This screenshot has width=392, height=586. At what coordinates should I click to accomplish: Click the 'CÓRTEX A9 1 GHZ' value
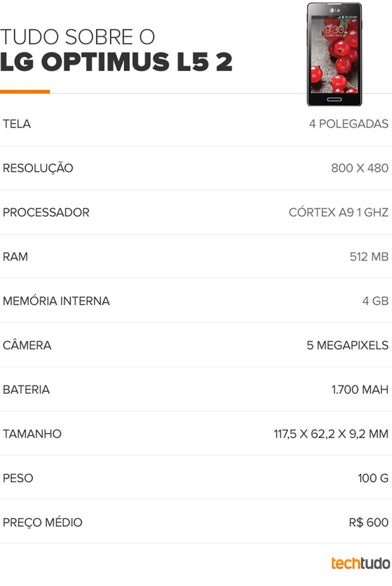[x=338, y=212]
